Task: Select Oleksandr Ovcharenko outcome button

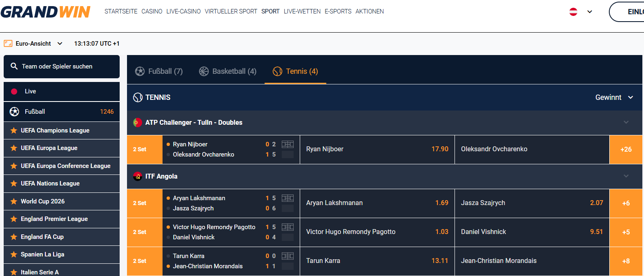Action: coord(532,149)
